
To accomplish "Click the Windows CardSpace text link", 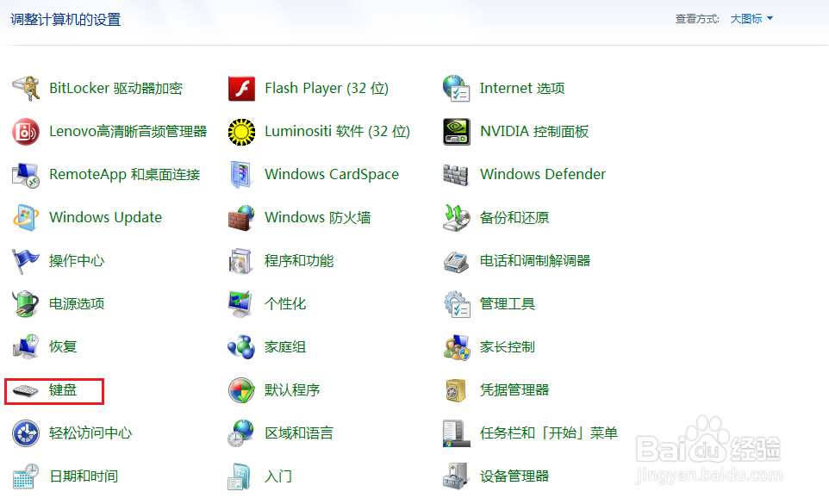I will (332, 175).
